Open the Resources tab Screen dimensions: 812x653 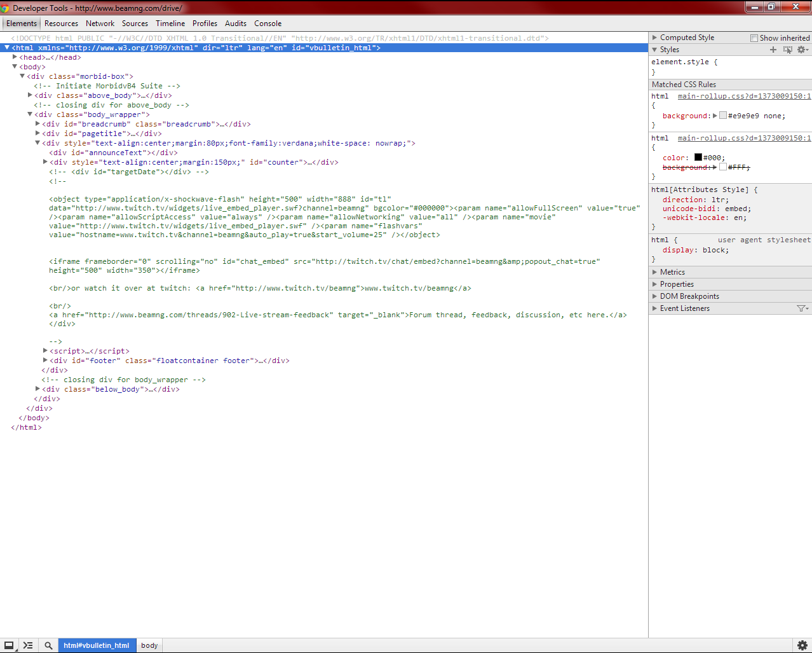tap(61, 24)
